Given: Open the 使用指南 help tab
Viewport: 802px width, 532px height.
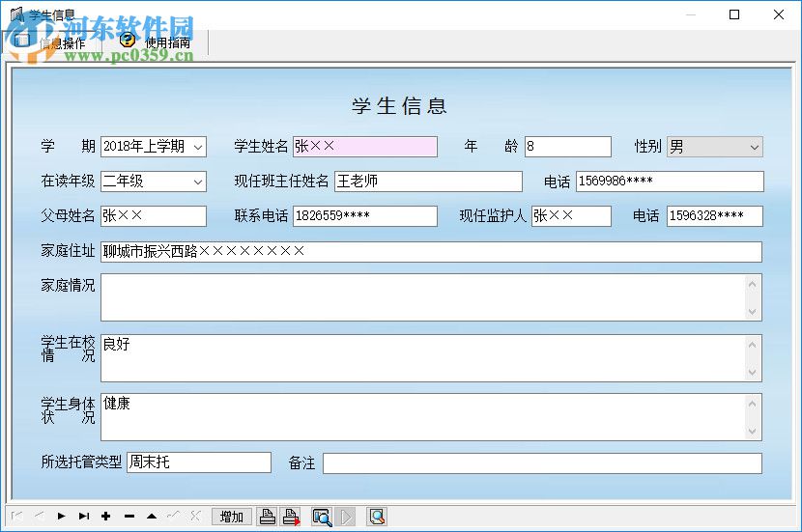Looking at the screenshot, I should (155, 42).
